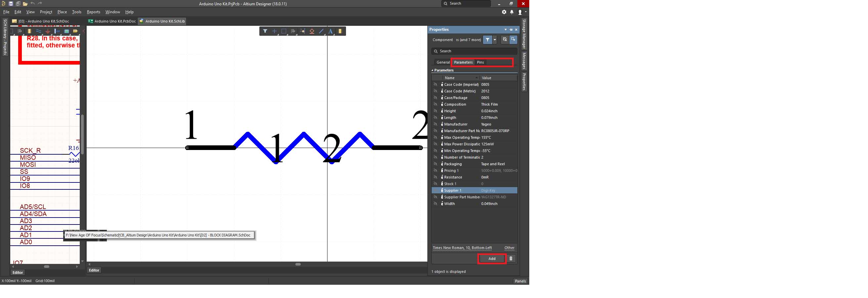The height and width of the screenshot is (298, 868).
Task: Collapse the Parameters section
Action: (x=433, y=71)
